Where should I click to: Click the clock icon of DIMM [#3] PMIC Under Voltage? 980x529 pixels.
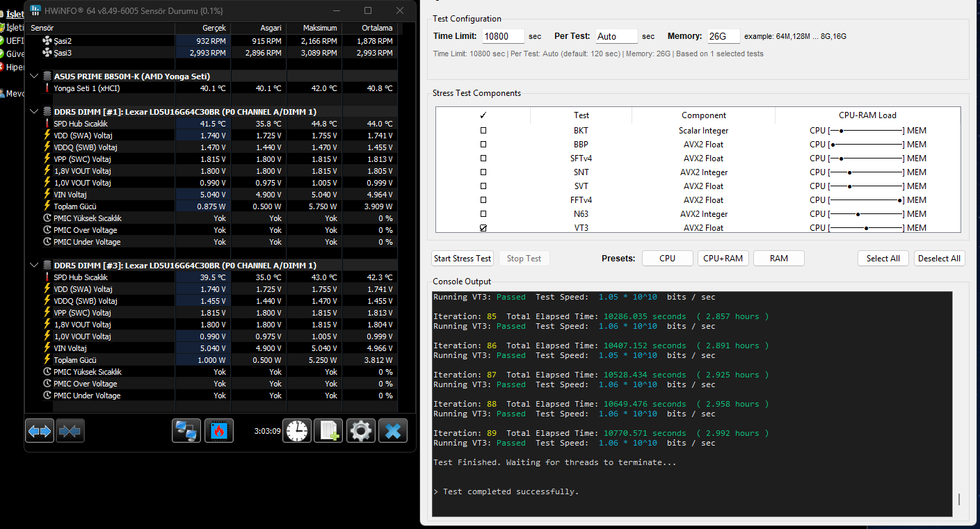tap(47, 396)
